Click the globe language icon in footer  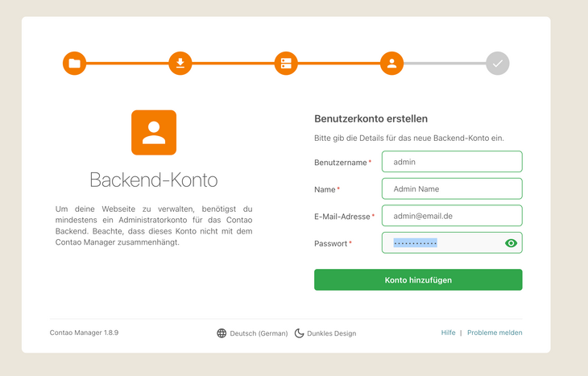pyautogui.click(x=222, y=333)
